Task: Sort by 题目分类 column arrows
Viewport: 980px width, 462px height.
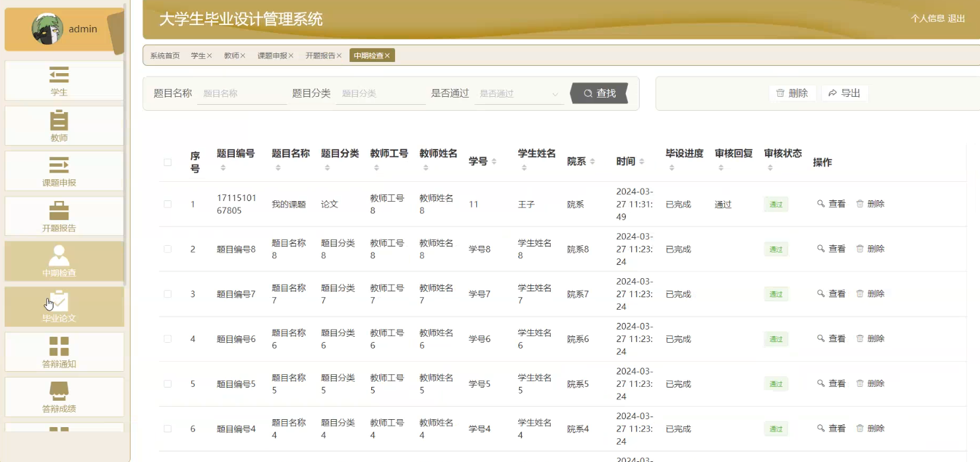Action: pos(327,168)
